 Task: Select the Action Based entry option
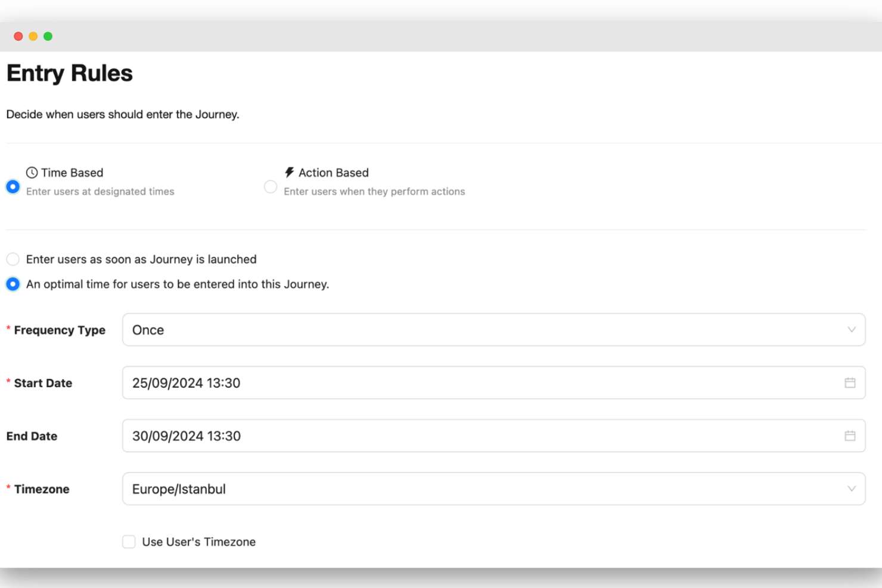[271, 186]
